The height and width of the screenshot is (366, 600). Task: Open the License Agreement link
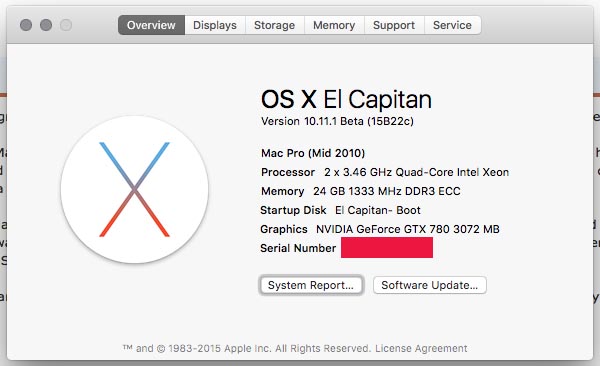click(x=421, y=348)
